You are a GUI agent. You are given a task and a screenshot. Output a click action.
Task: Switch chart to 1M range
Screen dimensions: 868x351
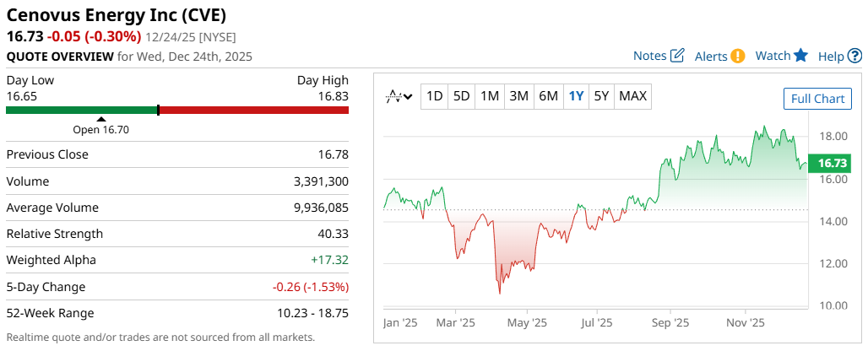(490, 96)
